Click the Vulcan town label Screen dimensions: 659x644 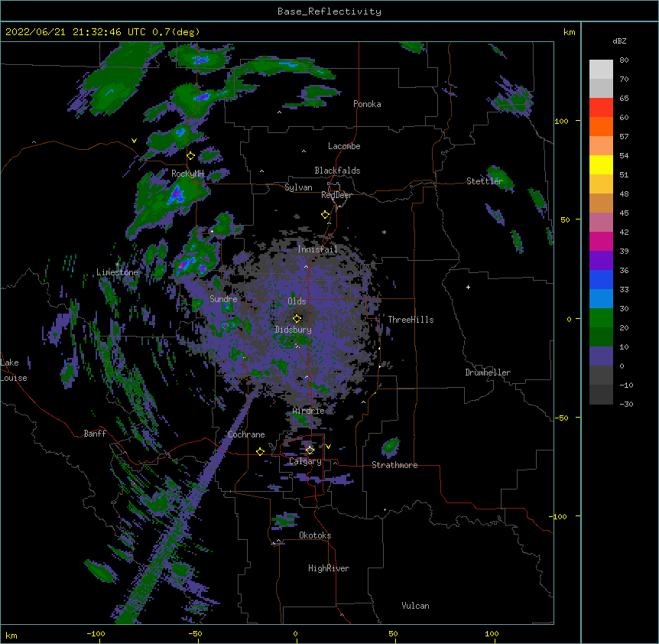click(415, 606)
